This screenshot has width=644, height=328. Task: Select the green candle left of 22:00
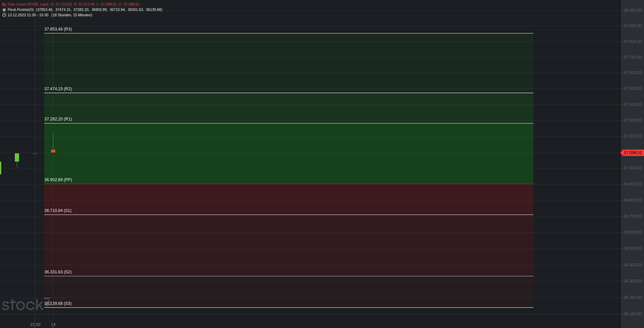[17, 157]
